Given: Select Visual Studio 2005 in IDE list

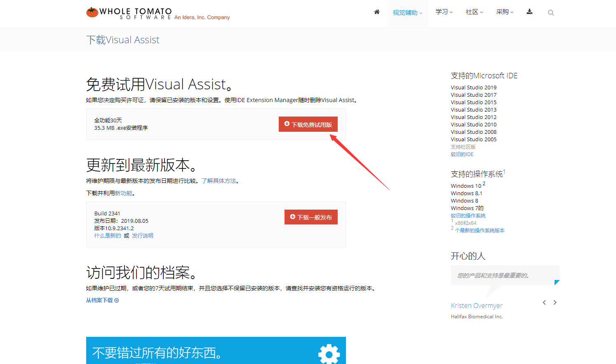Looking at the screenshot, I should 474,139.
